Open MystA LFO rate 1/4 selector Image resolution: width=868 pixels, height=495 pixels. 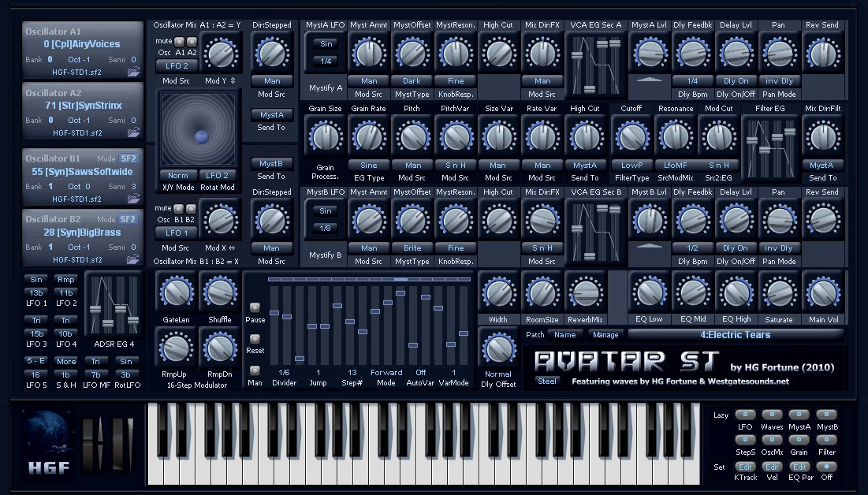tap(326, 61)
